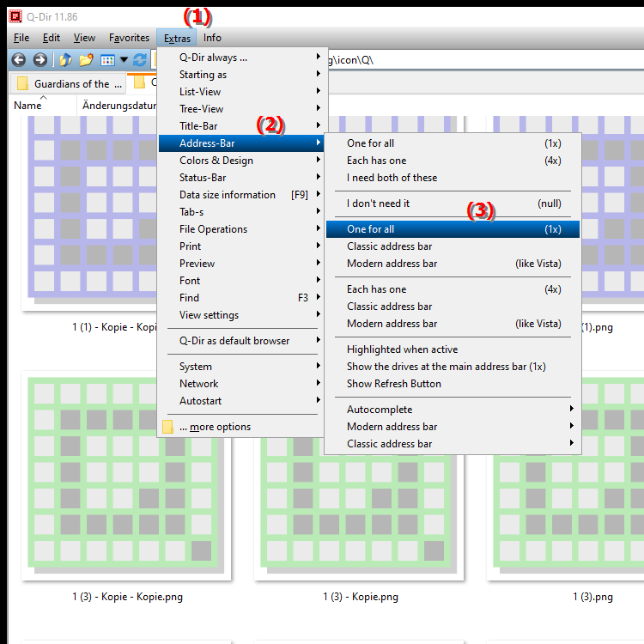This screenshot has height=644, width=644.
Task: Open the View settings submenu
Action: point(243,315)
